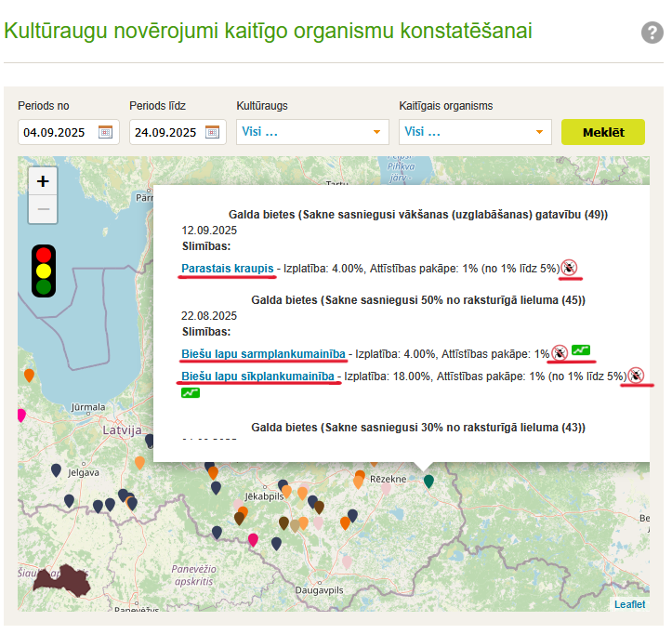Click the green chart icon beside sarmplankumainība
Screen dimensions: 672x634
click(581, 351)
